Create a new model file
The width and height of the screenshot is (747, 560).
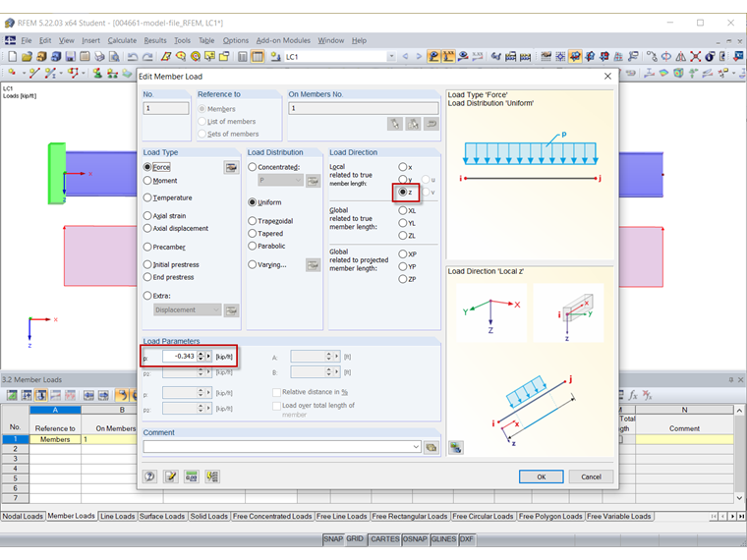pyautogui.click(x=13, y=57)
